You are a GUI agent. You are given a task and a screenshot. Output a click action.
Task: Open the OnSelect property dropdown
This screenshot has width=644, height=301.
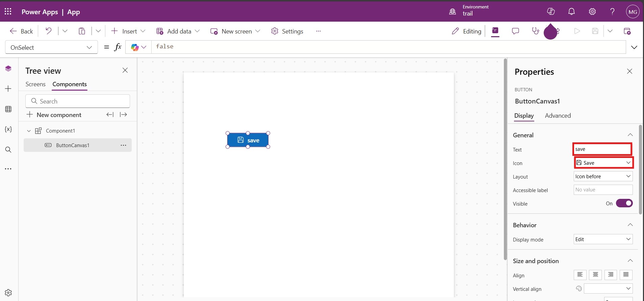pyautogui.click(x=51, y=47)
